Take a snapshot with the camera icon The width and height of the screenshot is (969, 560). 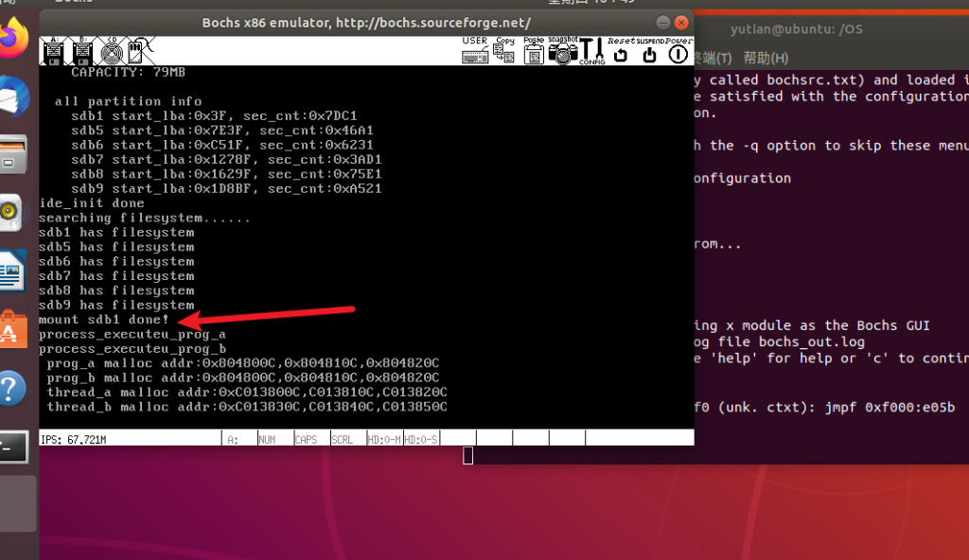(x=563, y=51)
